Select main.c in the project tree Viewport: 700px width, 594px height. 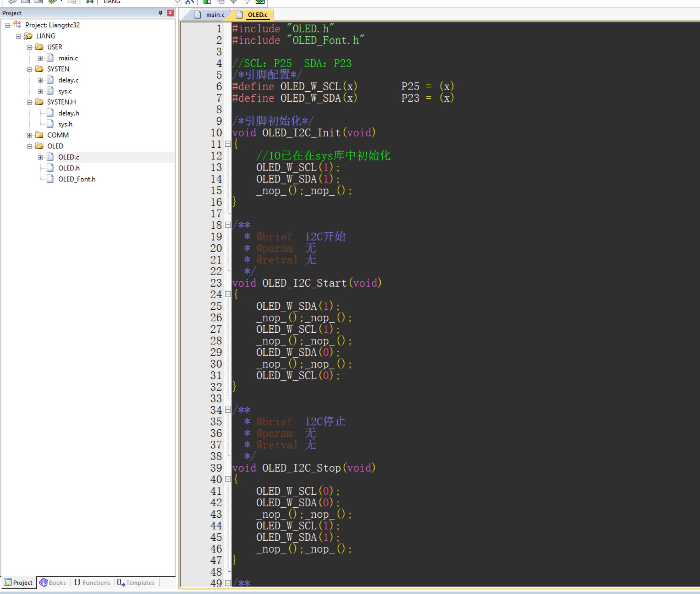coord(68,58)
